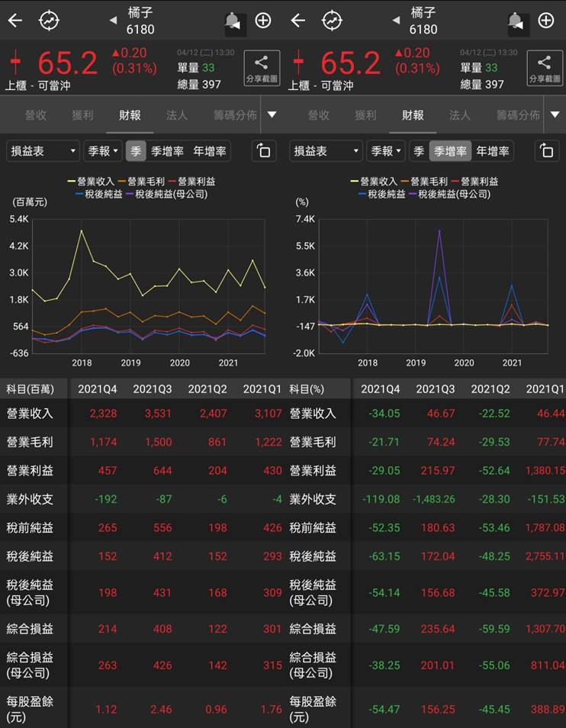Switch to the 法人 tab in the right panel

(460, 115)
